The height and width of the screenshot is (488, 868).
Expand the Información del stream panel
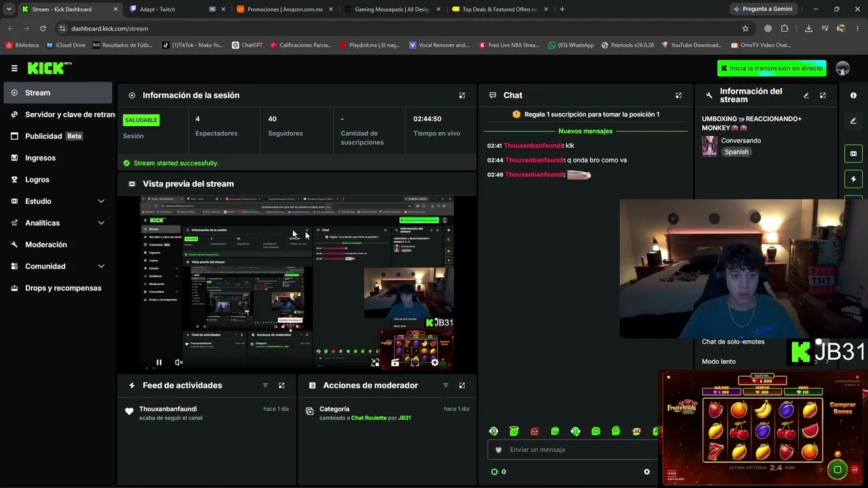click(x=823, y=96)
